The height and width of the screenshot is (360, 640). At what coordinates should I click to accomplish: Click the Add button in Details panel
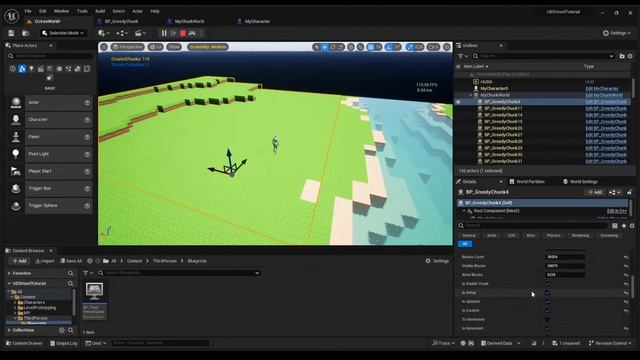(x=595, y=192)
